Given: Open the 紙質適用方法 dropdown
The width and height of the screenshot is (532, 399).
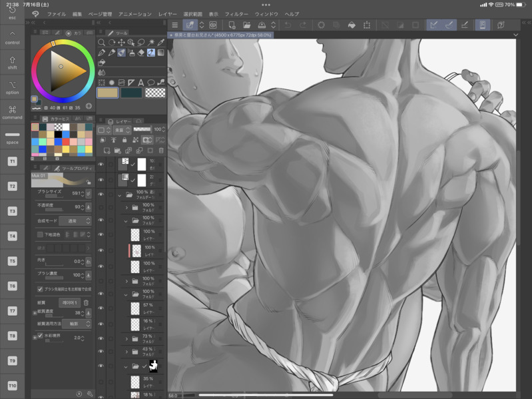Looking at the screenshot, I should [x=77, y=324].
